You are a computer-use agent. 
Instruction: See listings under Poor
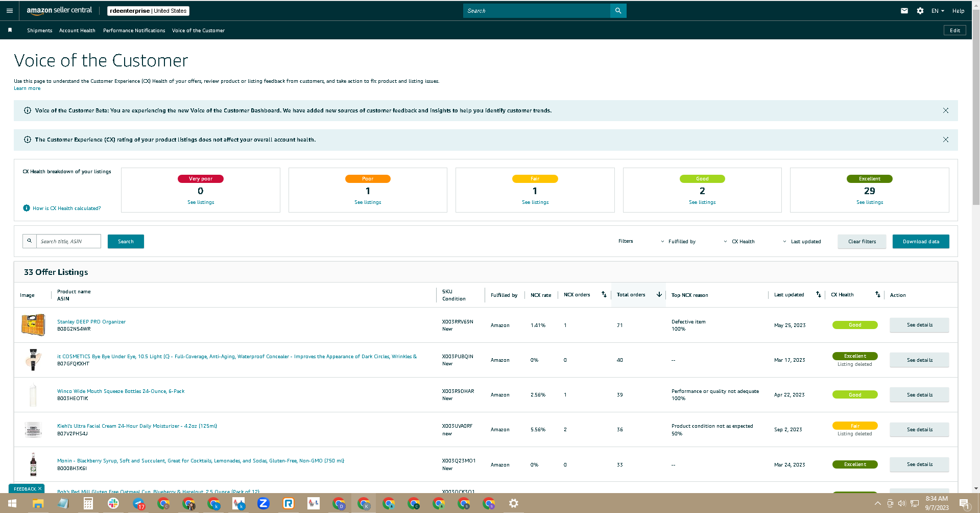point(368,202)
